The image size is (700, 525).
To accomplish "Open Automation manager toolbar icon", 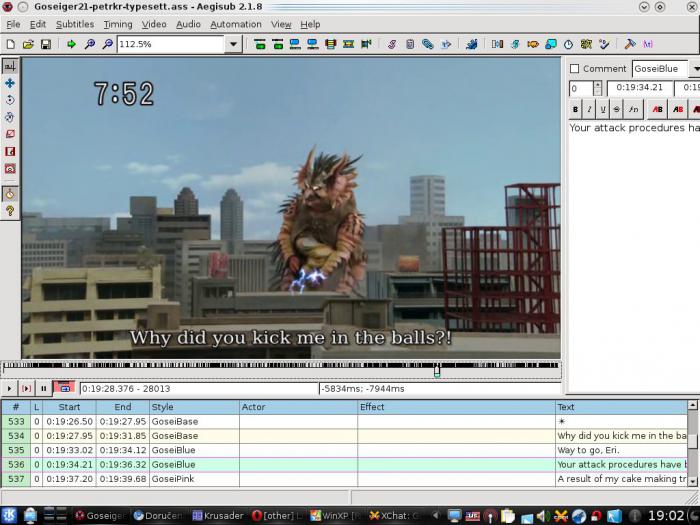I will tap(471, 44).
